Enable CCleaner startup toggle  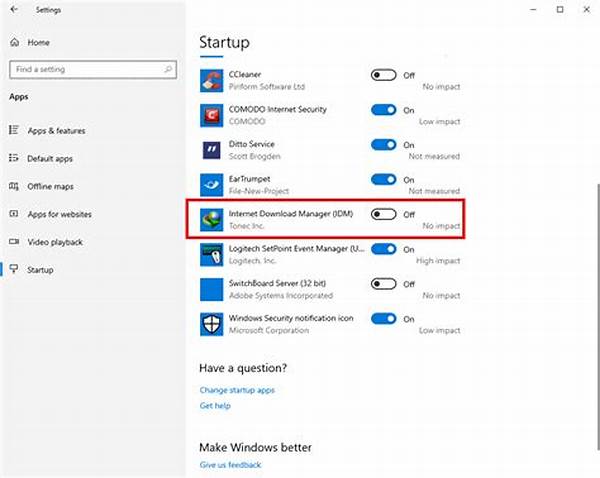(383, 74)
